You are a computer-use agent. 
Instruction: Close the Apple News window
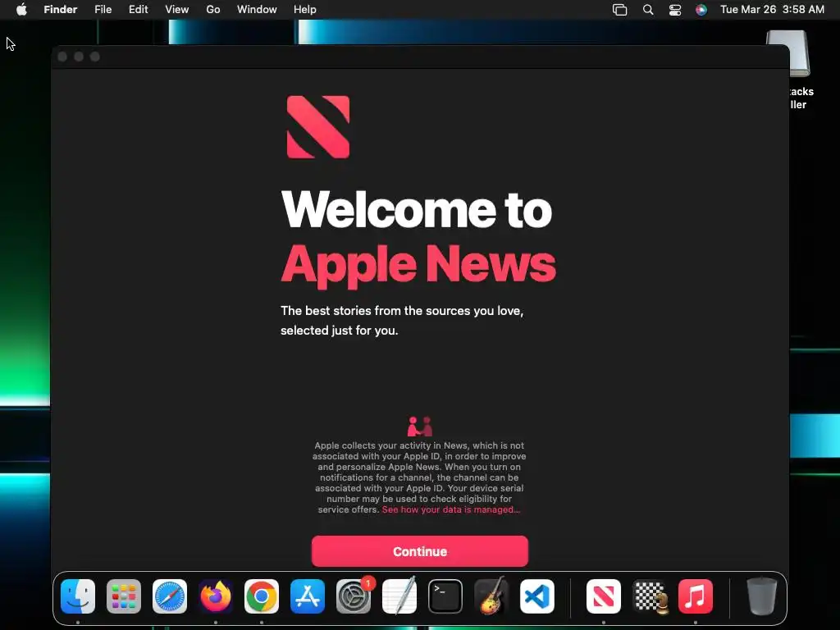click(62, 57)
